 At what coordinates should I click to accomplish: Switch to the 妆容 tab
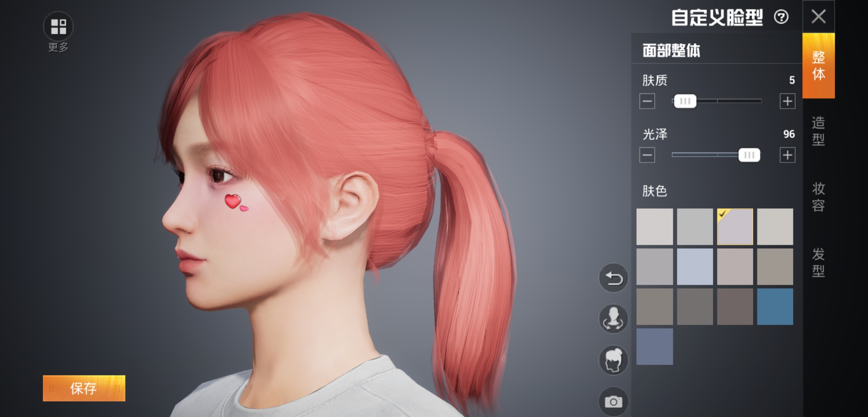pos(818,197)
